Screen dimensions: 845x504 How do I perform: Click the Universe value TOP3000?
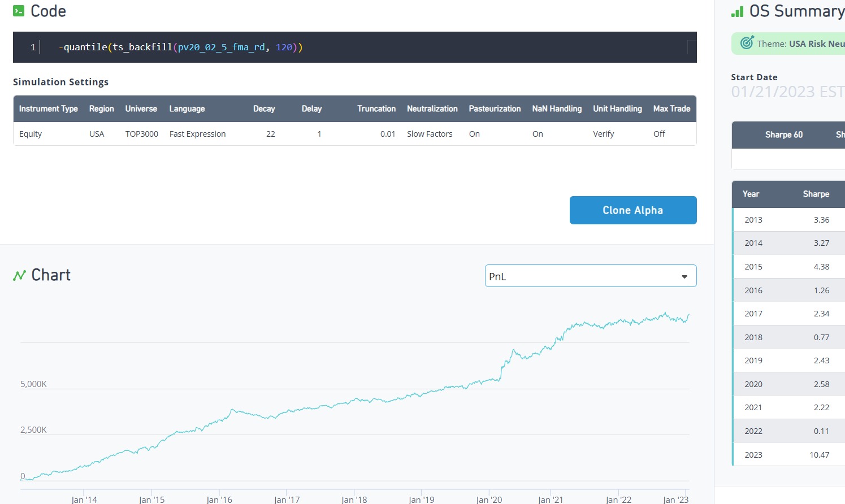point(142,134)
